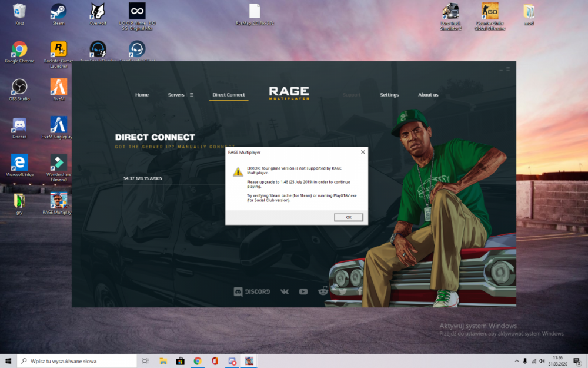Open the FiveM desktop shortcut
Viewport: 588px width, 368px height.
(58, 89)
